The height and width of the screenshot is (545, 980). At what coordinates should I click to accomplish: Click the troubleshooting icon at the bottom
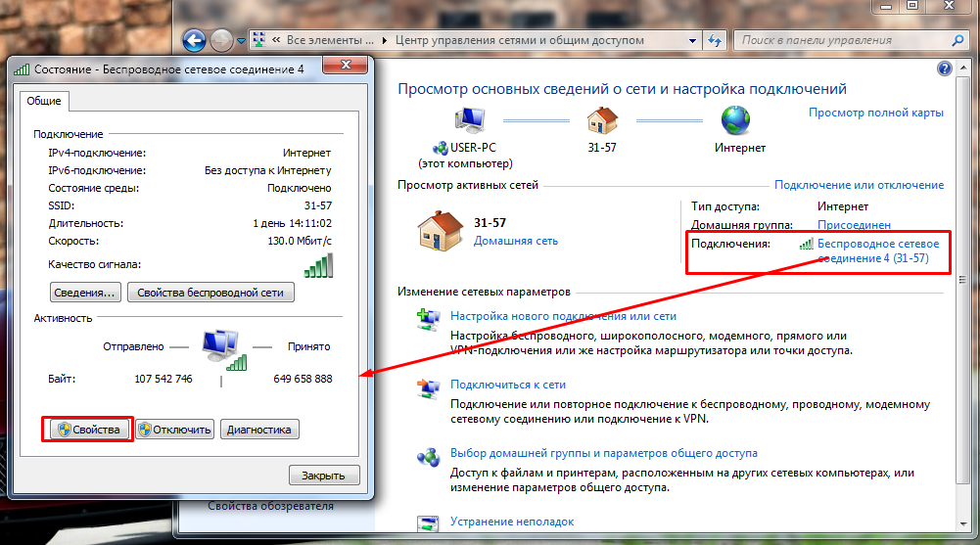[x=429, y=523]
